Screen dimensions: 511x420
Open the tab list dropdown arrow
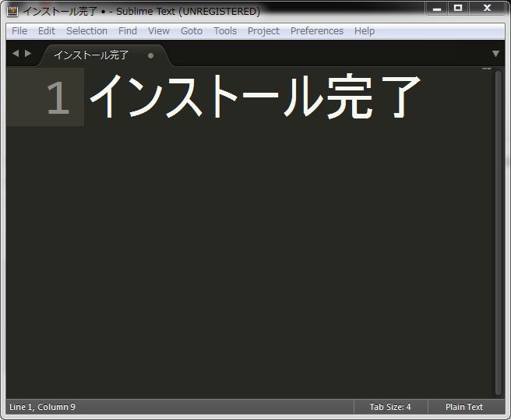495,54
